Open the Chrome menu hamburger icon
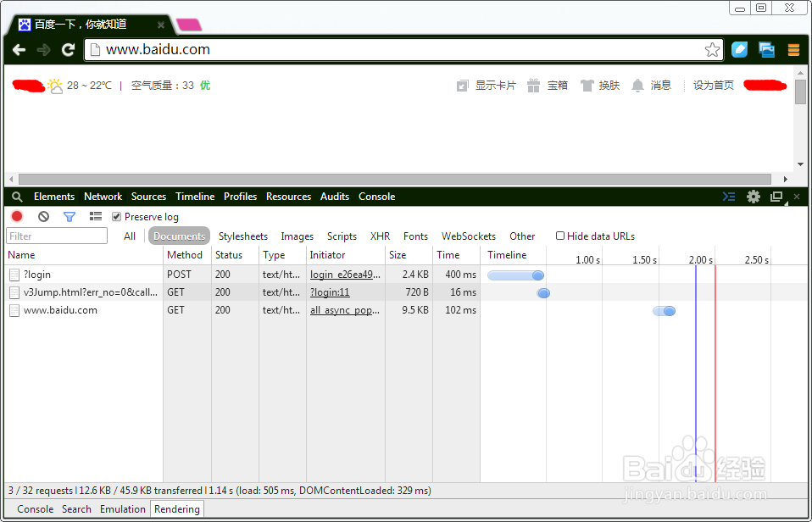 tap(793, 50)
